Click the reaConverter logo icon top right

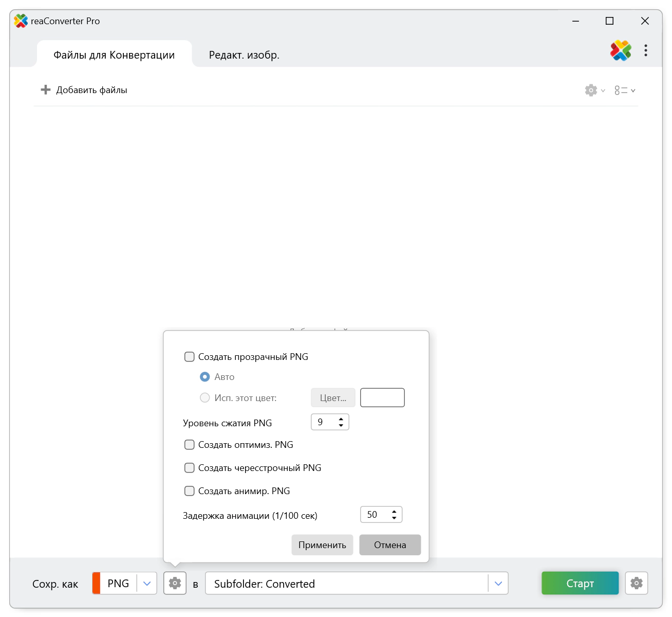[x=621, y=50]
